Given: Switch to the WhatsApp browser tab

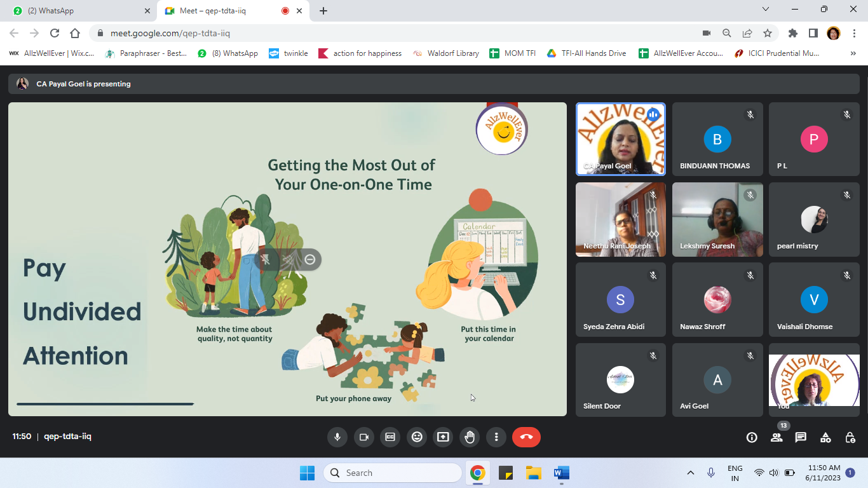Looking at the screenshot, I should [81, 11].
